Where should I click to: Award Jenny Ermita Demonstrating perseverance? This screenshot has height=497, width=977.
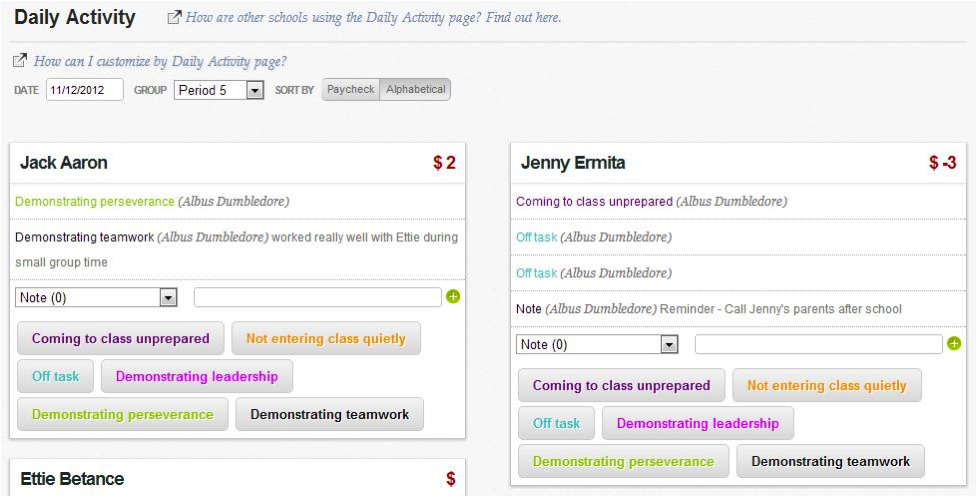click(x=623, y=462)
